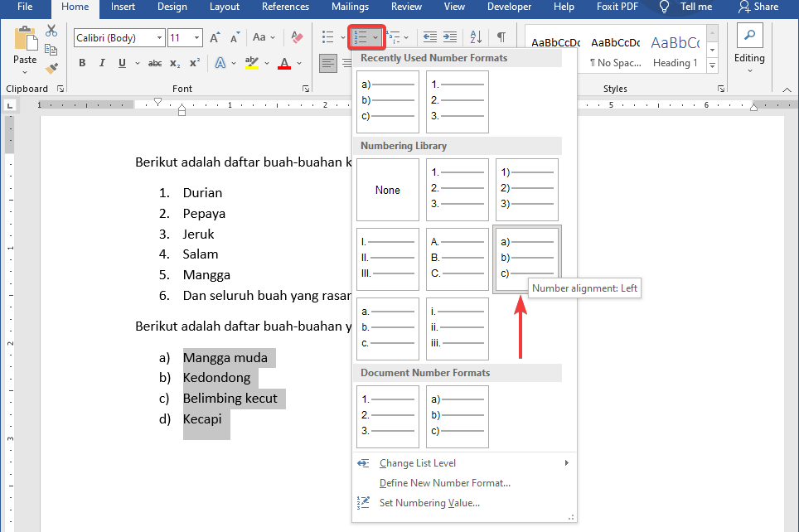
Task: Open the Multilevel List dropdown arrow
Action: (x=406, y=37)
